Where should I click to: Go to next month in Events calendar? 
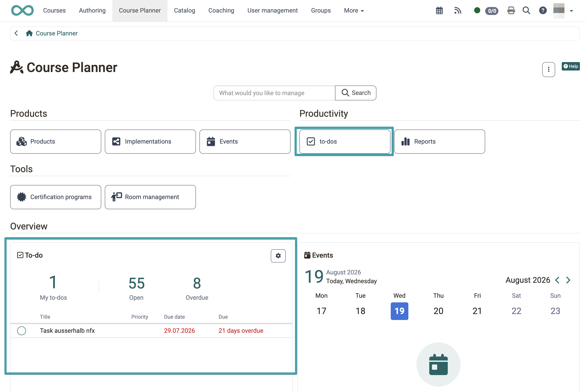(x=568, y=280)
